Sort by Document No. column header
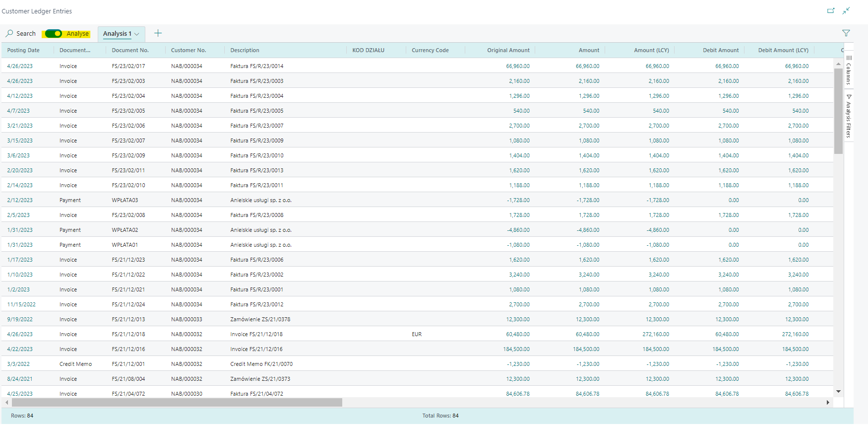This screenshot has width=868, height=425. point(130,50)
